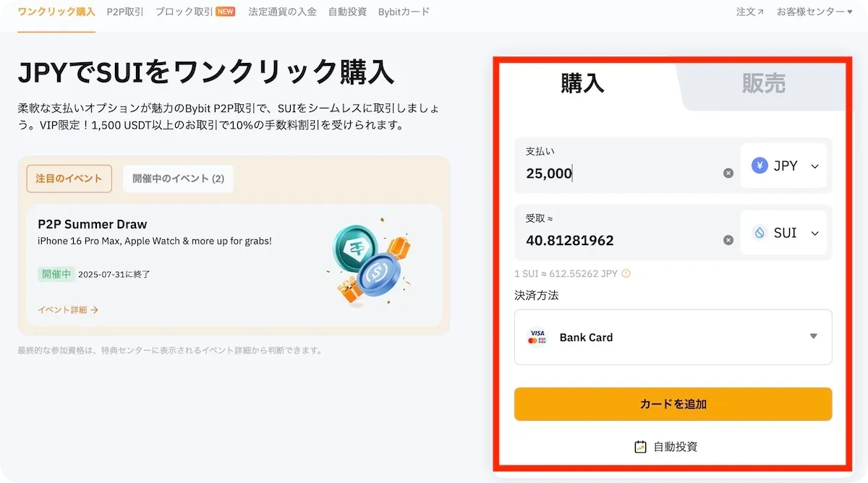Switch to the 販売 tab
Image resolution: width=868 pixels, height=483 pixels.
[764, 83]
